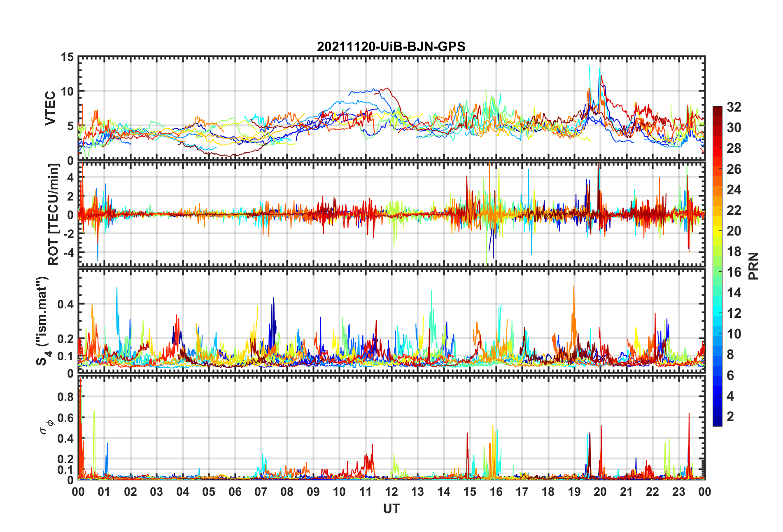Click the ROT [TECU/min] axis label
The width and height of the screenshot is (783, 532).
pyautogui.click(x=54, y=215)
